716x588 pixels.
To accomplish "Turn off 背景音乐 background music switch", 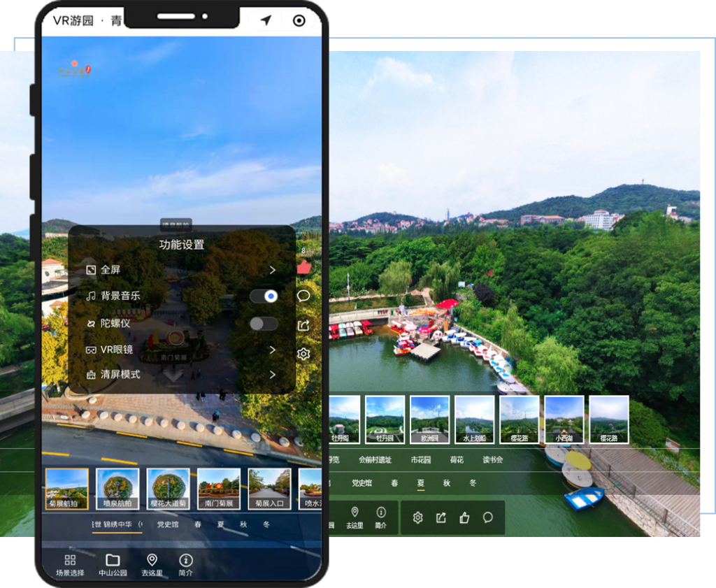I will [264, 296].
